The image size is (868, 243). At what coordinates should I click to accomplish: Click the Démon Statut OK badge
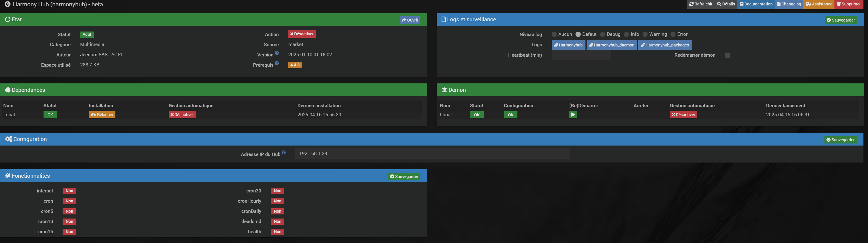click(x=477, y=115)
